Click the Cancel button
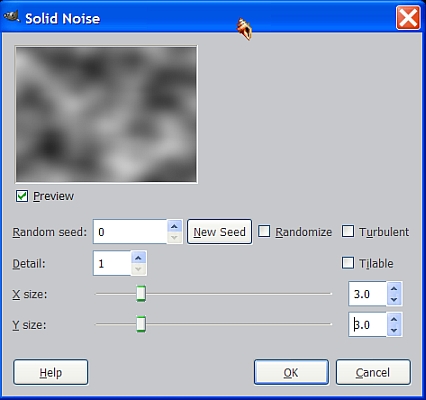Screen dimensions: 426x400 click(x=373, y=372)
